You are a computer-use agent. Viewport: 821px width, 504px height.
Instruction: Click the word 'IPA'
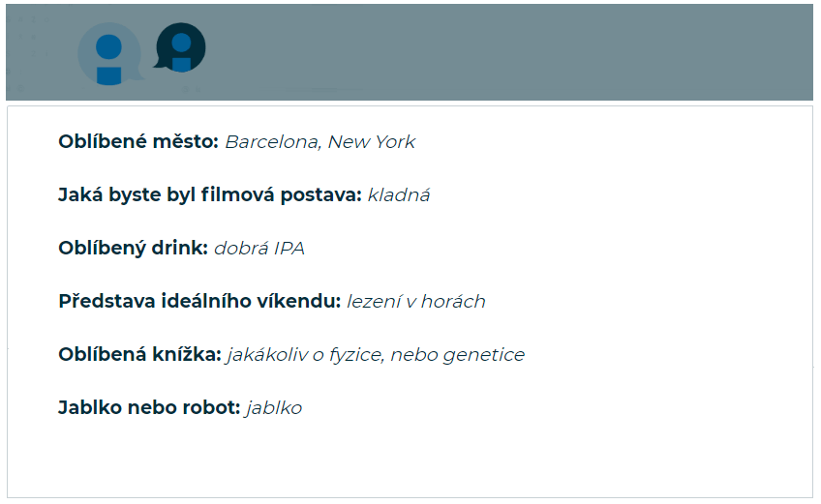tap(289, 249)
